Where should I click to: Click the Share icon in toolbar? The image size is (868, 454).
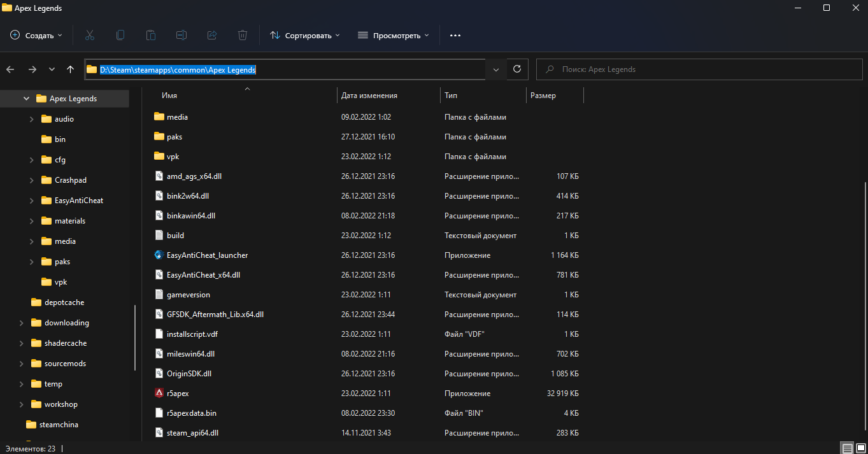(212, 36)
